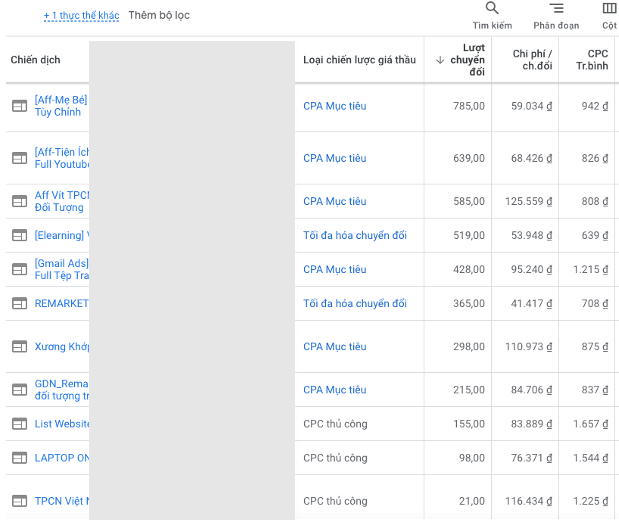Select the conversions value 519,00
Image resolution: width=619 pixels, height=520 pixels.
(x=469, y=235)
